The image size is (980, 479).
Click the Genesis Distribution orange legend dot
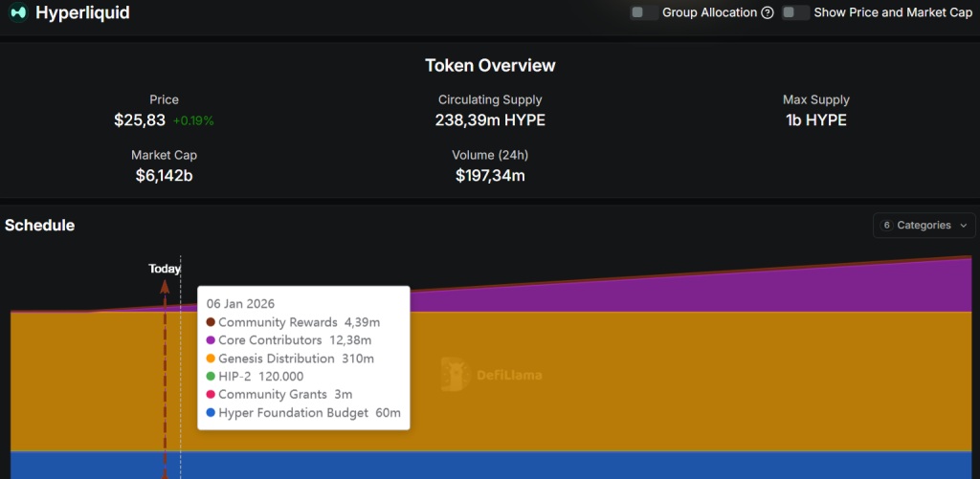click(x=211, y=359)
